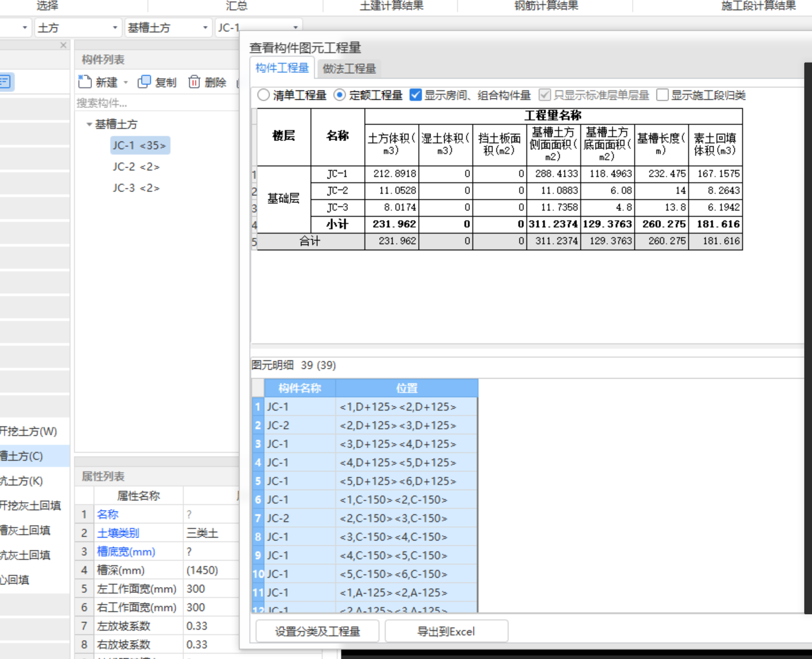Click 属性名称 column header
812x659 pixels.
pyautogui.click(x=139, y=496)
